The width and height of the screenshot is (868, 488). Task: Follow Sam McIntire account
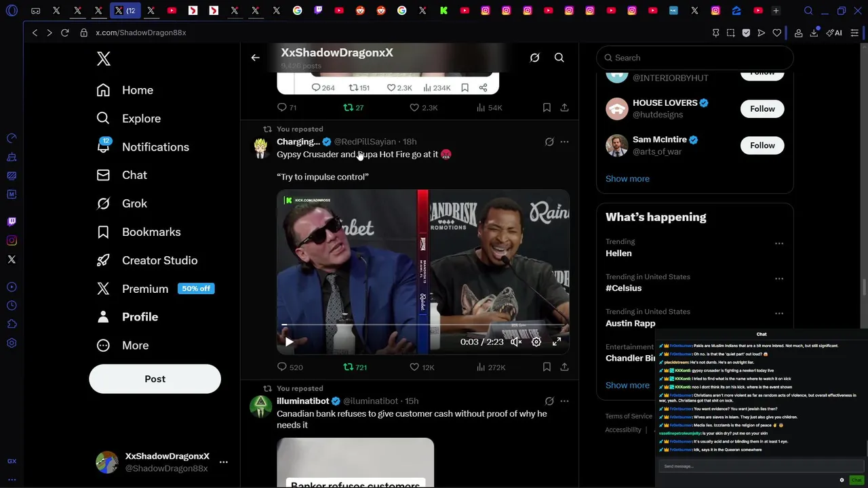[x=762, y=146]
